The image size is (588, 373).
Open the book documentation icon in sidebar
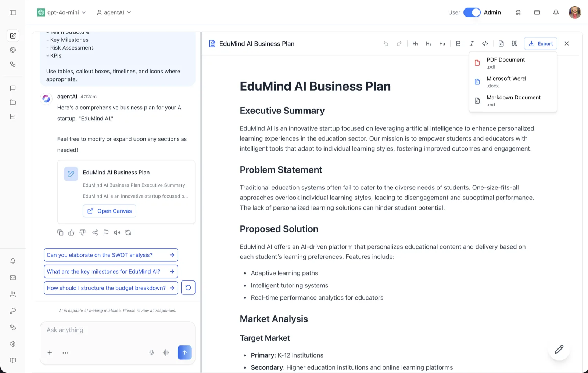click(13, 361)
